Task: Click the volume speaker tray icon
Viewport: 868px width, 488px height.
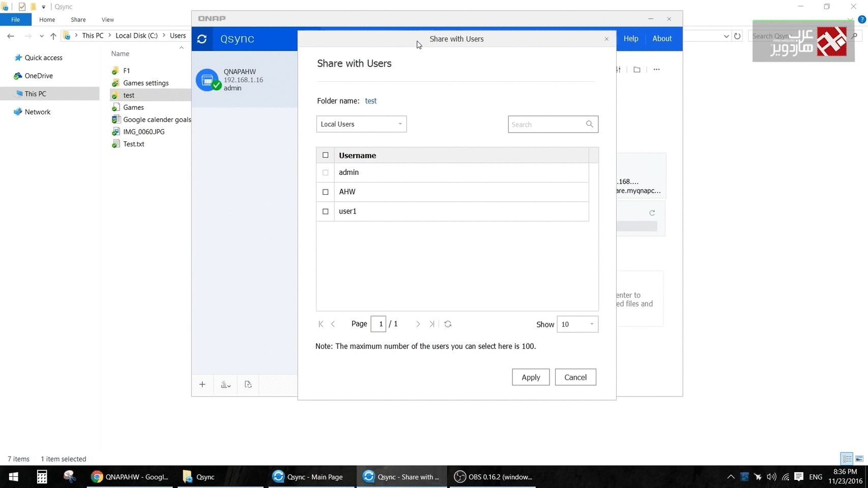Action: tap(771, 477)
